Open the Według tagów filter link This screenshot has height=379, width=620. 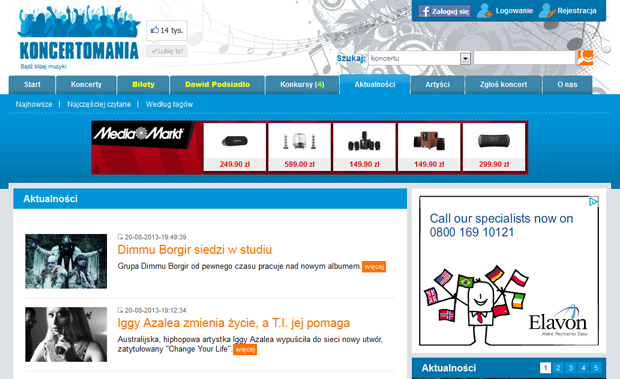169,104
